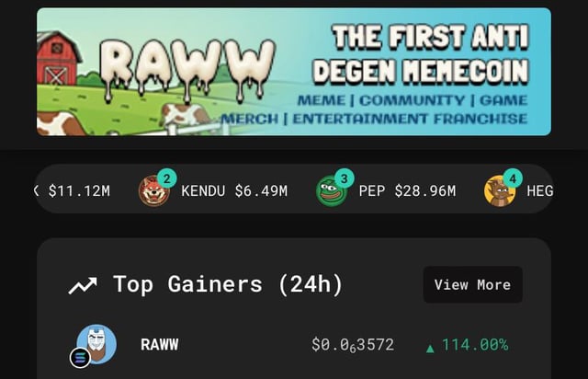
Task: Click the Solana chain badge on RAWW avatar
Action: 80,358
